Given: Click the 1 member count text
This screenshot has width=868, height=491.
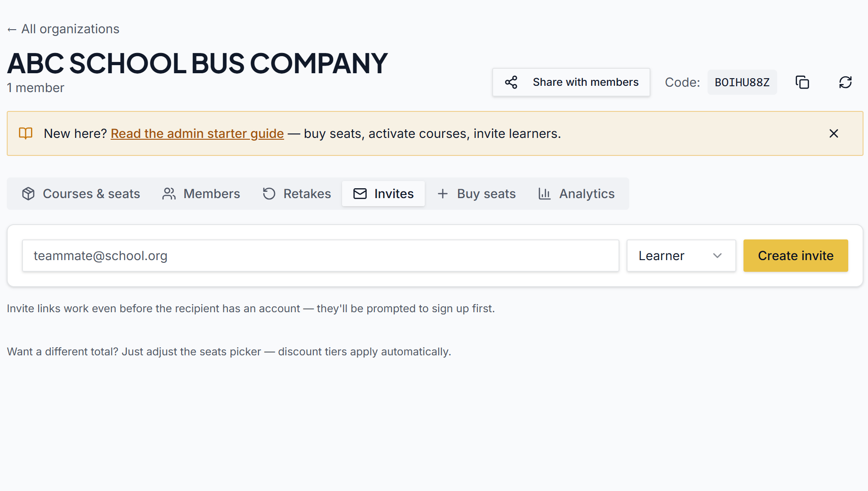Looking at the screenshot, I should coord(36,88).
